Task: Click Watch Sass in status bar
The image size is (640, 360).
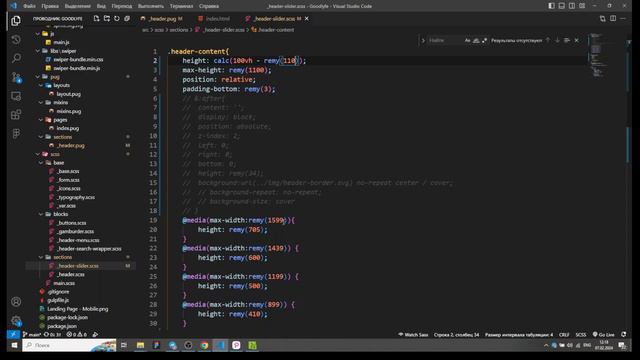Action: pos(413,335)
